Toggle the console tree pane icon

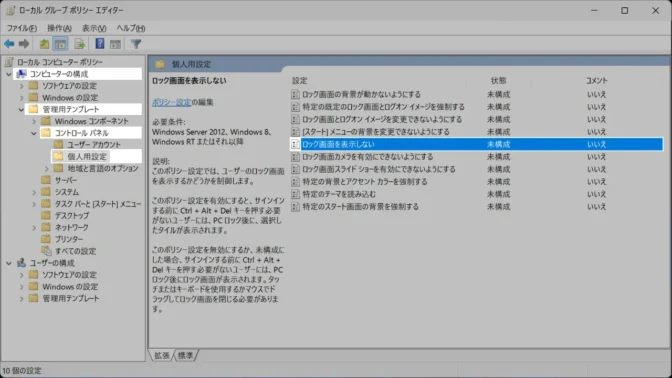60,44
